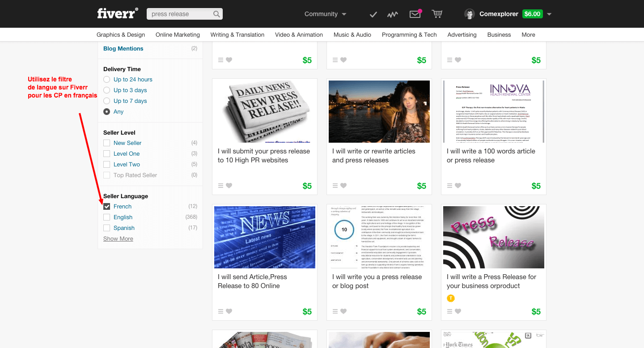The height and width of the screenshot is (348, 644).
Task: Favorite the 'send Article,Press Release to 80' gig
Action: (x=229, y=311)
